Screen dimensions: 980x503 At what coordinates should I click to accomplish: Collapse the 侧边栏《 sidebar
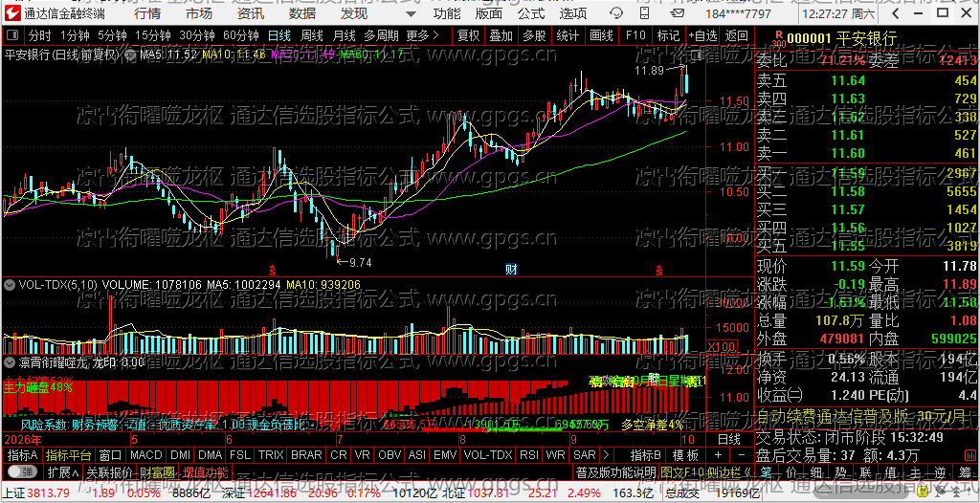point(730,471)
